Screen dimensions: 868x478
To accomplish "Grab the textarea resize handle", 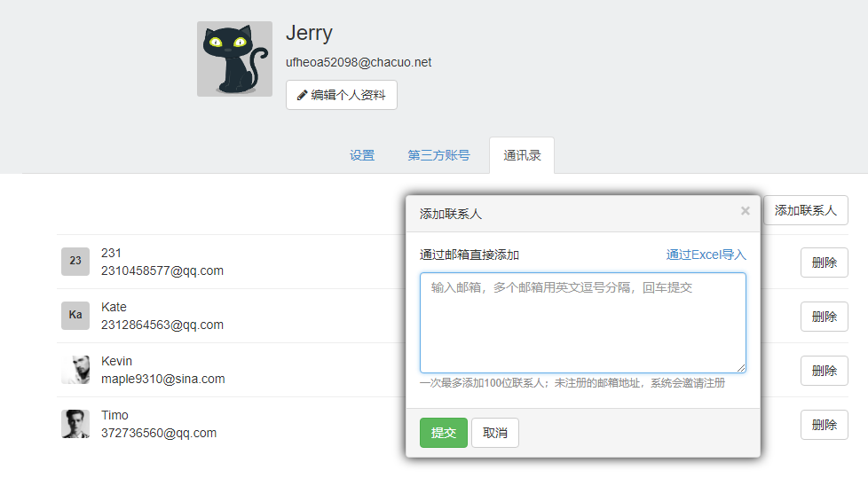I will click(741, 368).
